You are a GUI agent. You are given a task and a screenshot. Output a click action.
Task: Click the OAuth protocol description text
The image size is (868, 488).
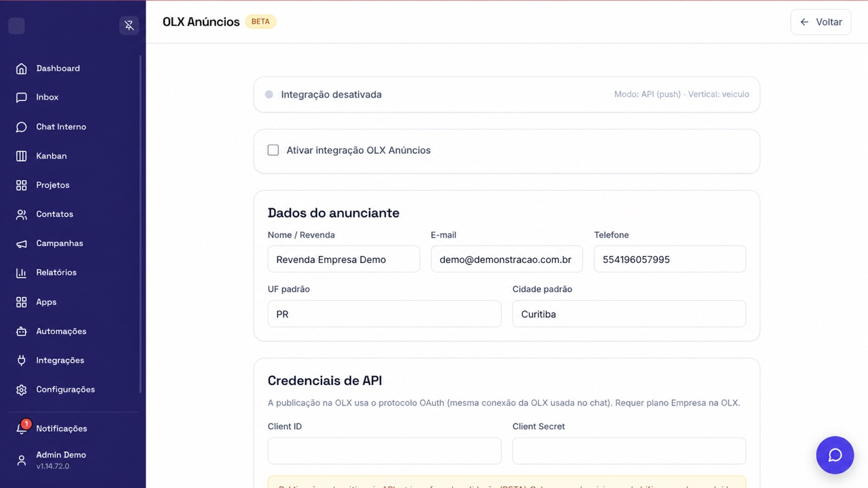[x=504, y=403]
